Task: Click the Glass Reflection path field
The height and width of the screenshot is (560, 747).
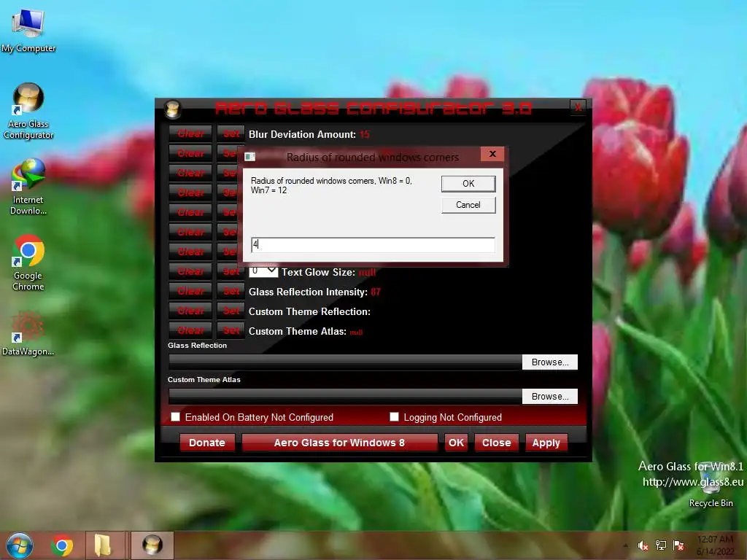Action: click(345, 362)
